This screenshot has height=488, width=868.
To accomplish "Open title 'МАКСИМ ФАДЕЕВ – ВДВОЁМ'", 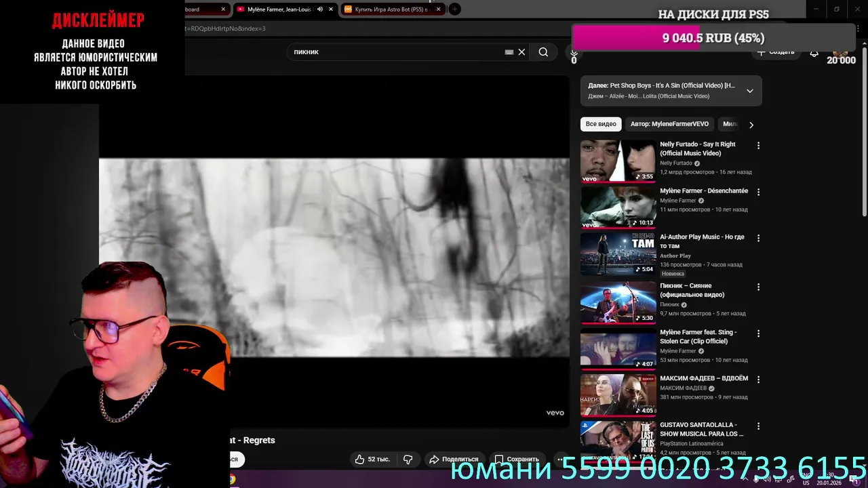I will point(704,378).
